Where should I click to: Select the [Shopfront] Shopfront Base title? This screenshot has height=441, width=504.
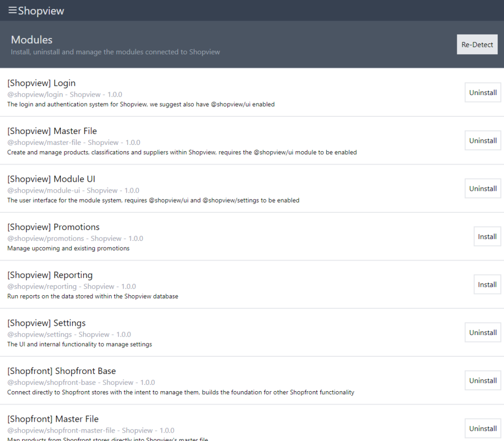tap(62, 371)
